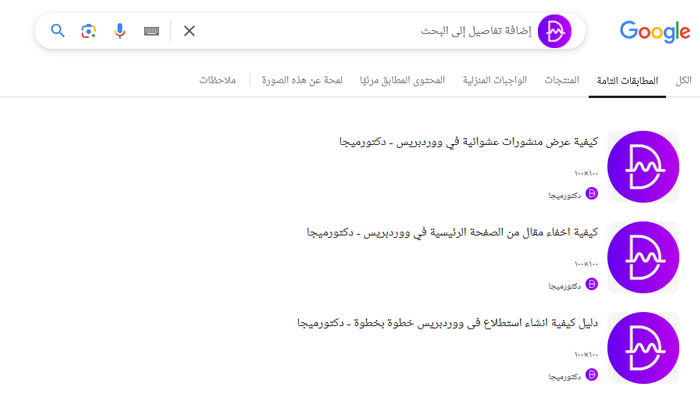
Task: Click the purple image chip in search box
Action: point(554,31)
